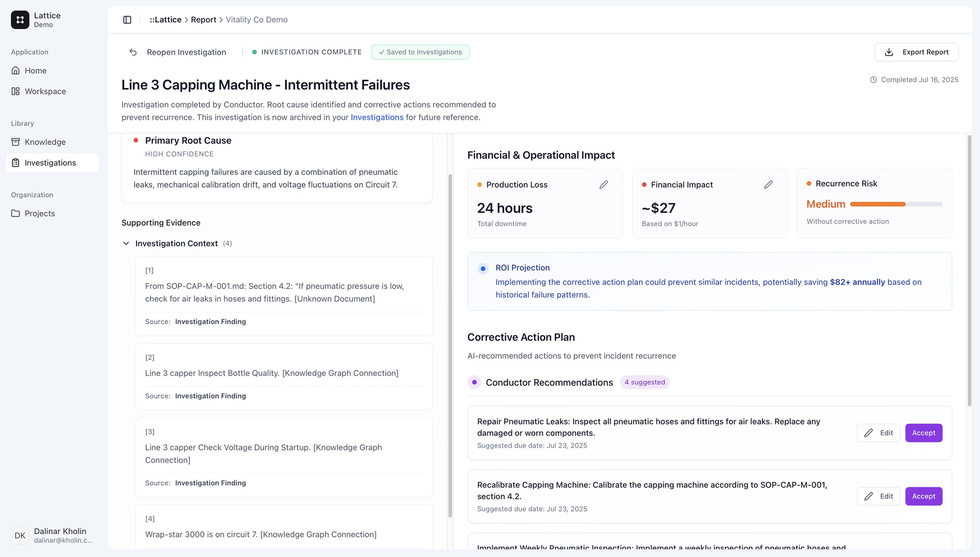This screenshot has height=557, width=980.
Task: Click Vitality Co Demo breadcrumb
Action: click(256, 20)
